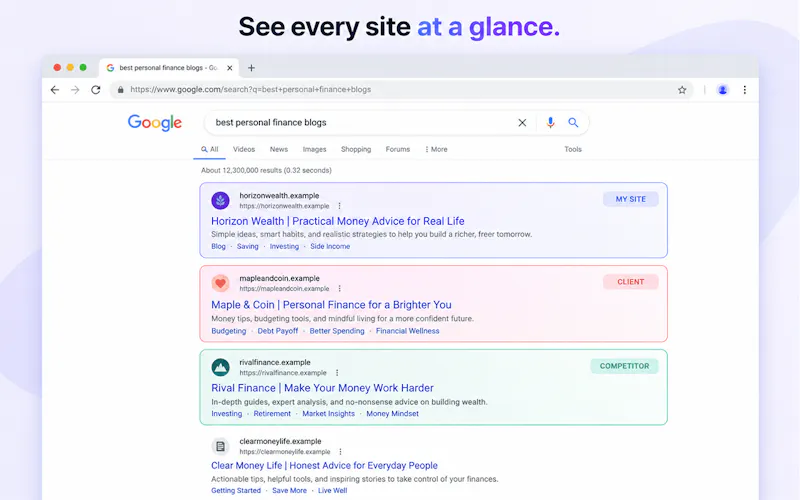The image size is (800, 500).
Task: Expand the More search filters
Action: point(436,149)
